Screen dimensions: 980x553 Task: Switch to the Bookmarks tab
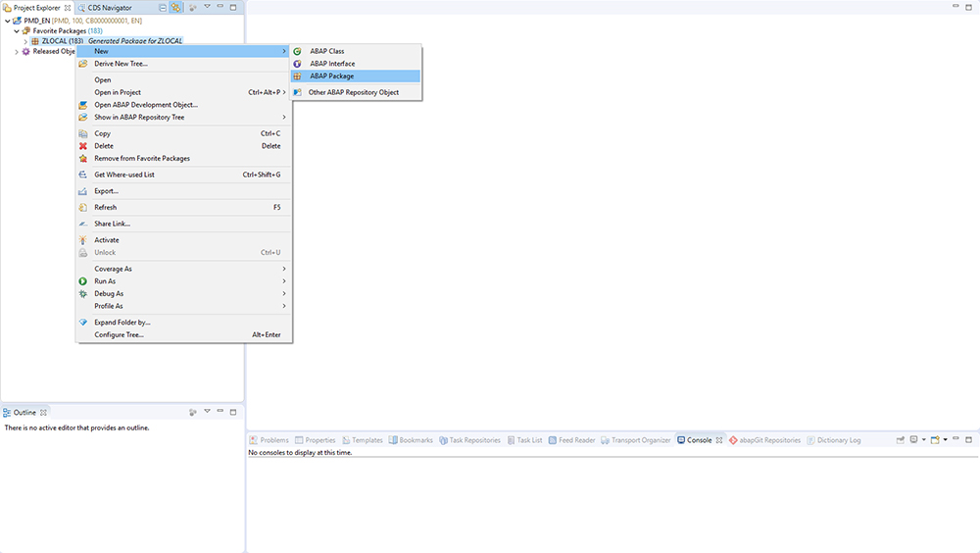411,440
